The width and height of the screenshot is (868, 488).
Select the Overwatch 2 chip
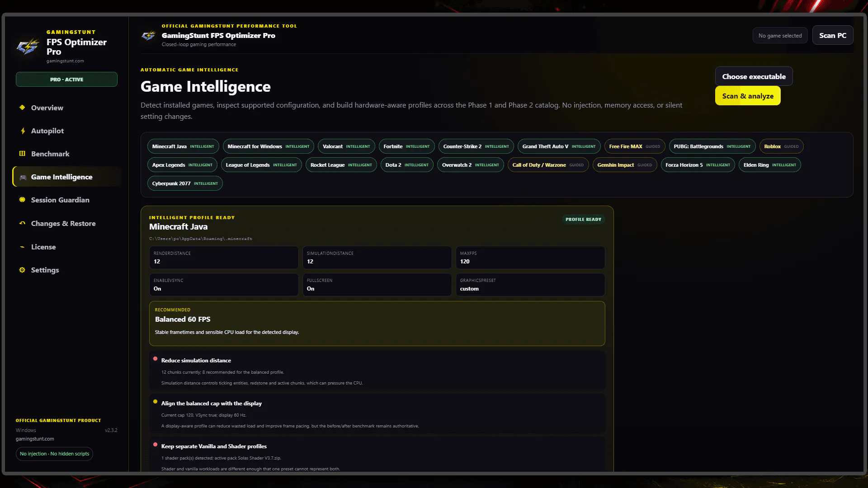470,165
